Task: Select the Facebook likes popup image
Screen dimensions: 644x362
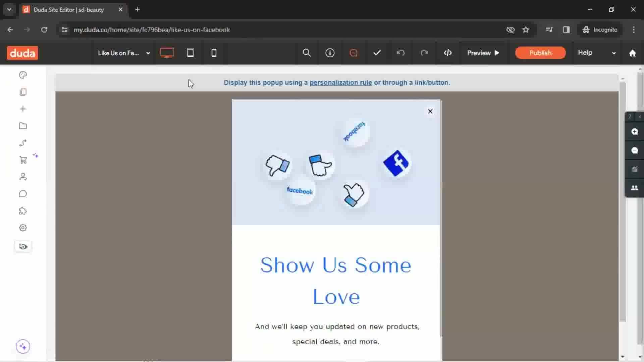Action: pyautogui.click(x=336, y=163)
